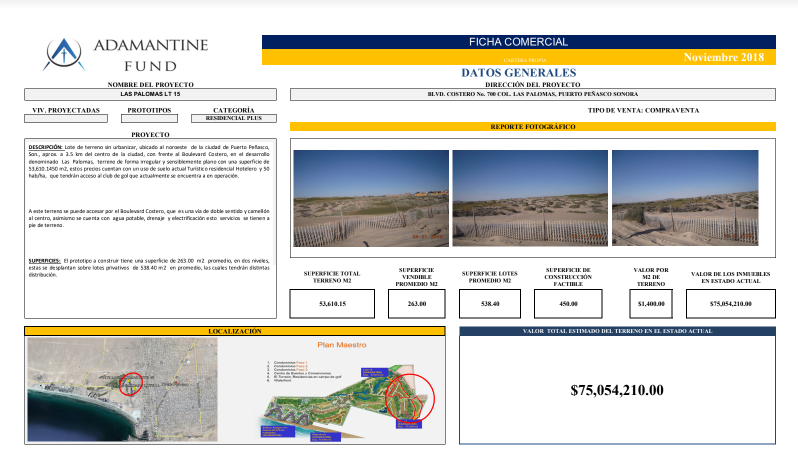Select the 'FICHA COMERCIAL' header banner
This screenshot has width=798, height=473.
pyautogui.click(x=519, y=42)
